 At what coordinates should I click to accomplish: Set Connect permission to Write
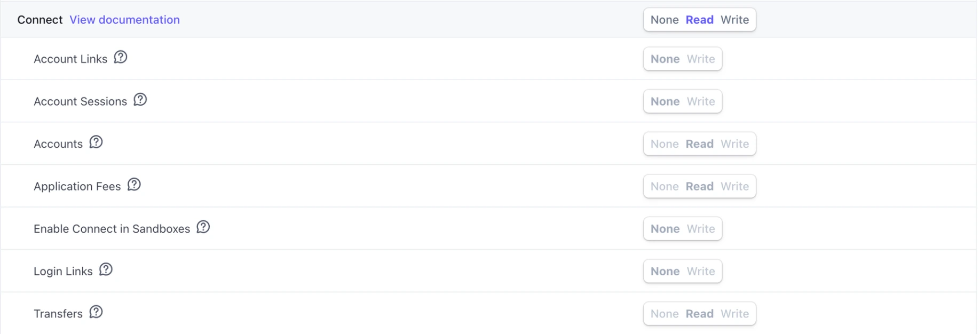[734, 20]
